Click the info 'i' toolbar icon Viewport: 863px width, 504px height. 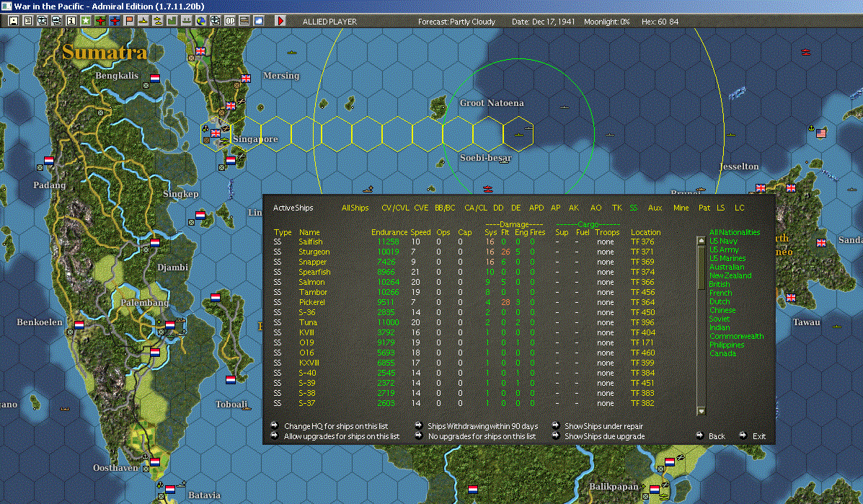tap(71, 21)
